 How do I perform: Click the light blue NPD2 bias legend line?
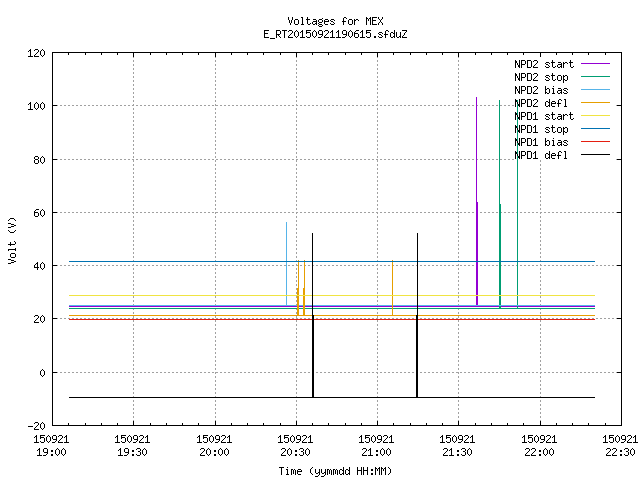click(595, 90)
